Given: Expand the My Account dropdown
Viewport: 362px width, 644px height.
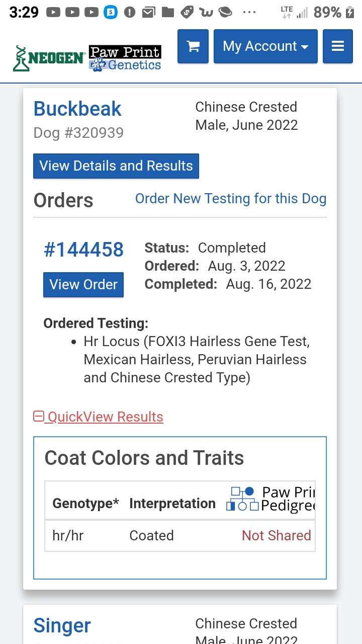Looking at the screenshot, I should click(265, 46).
